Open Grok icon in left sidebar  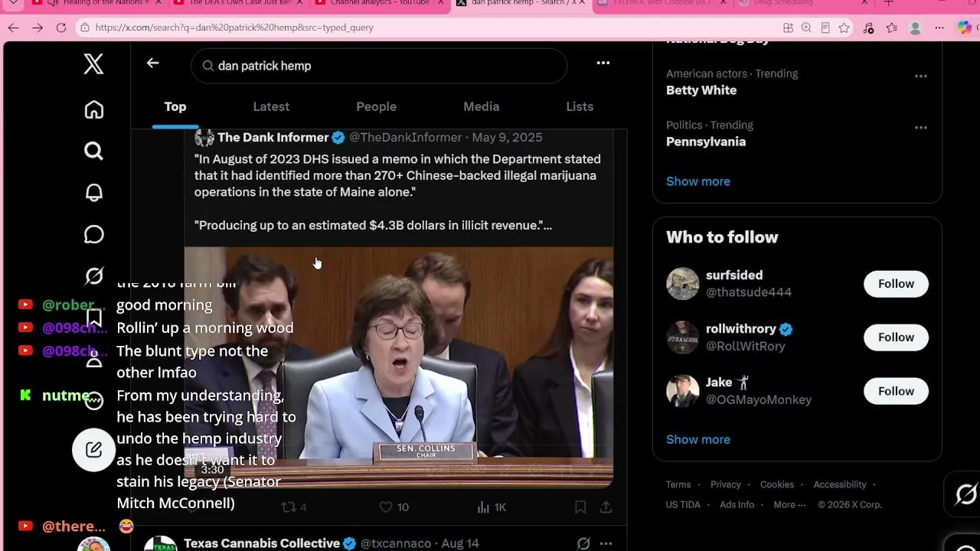pos(93,275)
